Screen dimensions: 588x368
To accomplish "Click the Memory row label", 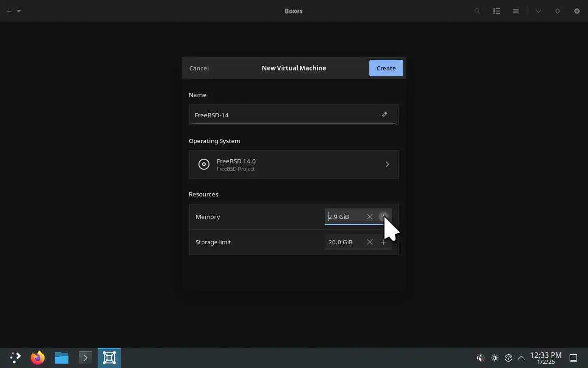I will click(x=208, y=217).
